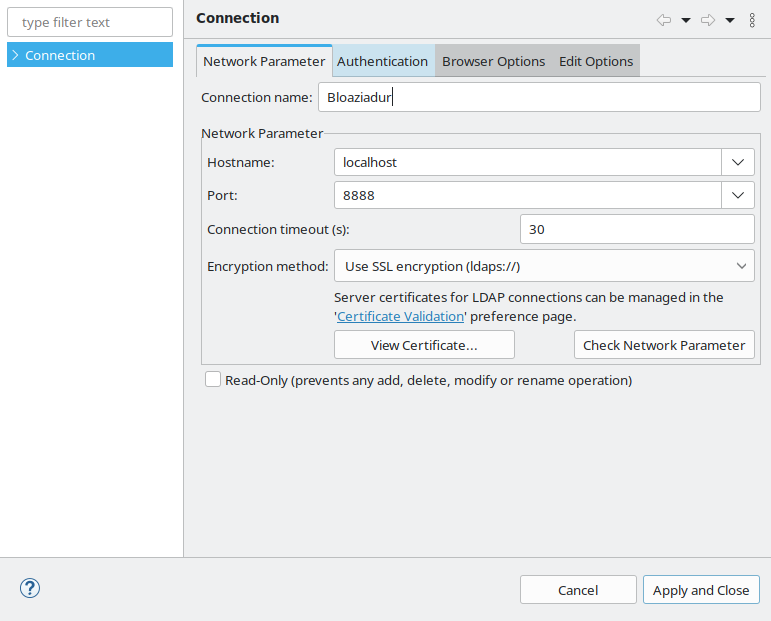771x621 pixels.
Task: Open the back history dropdown arrow
Action: [x=685, y=20]
